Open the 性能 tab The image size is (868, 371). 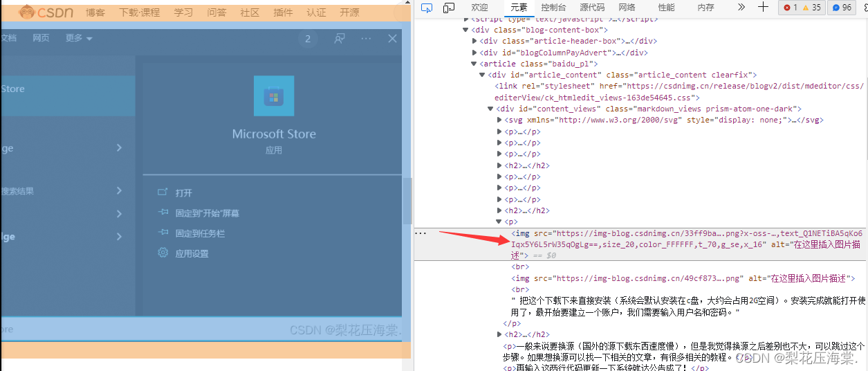point(666,7)
